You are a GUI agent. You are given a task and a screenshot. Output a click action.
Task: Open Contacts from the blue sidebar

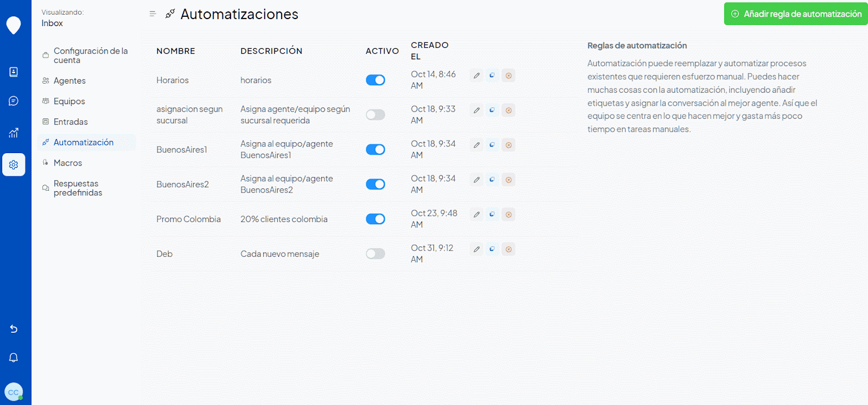pos(14,72)
